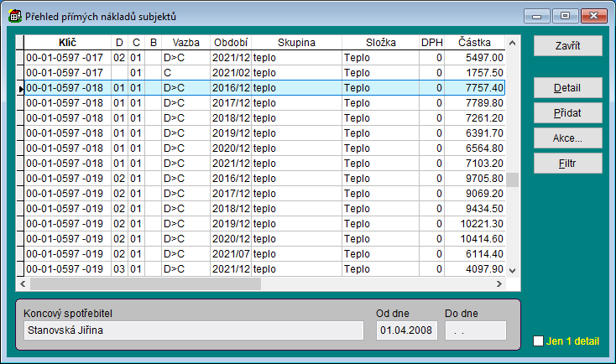Click the Do dne date field

475,330
